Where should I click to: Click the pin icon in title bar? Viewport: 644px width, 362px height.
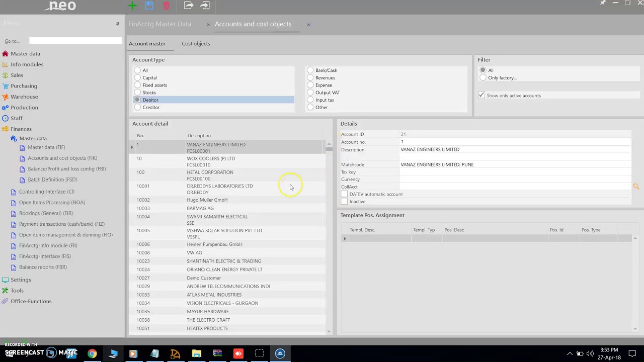[603, 3]
